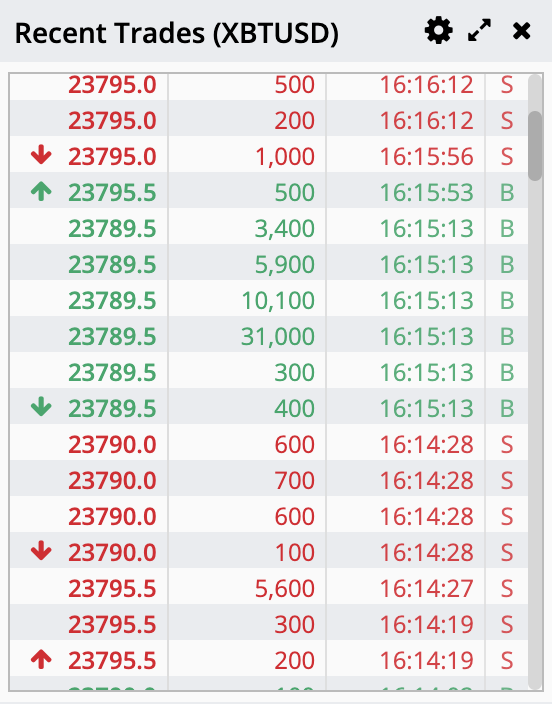Click price 23789.5 in 3,400 row
Viewport: 552px width, 704px height.
coord(112,229)
